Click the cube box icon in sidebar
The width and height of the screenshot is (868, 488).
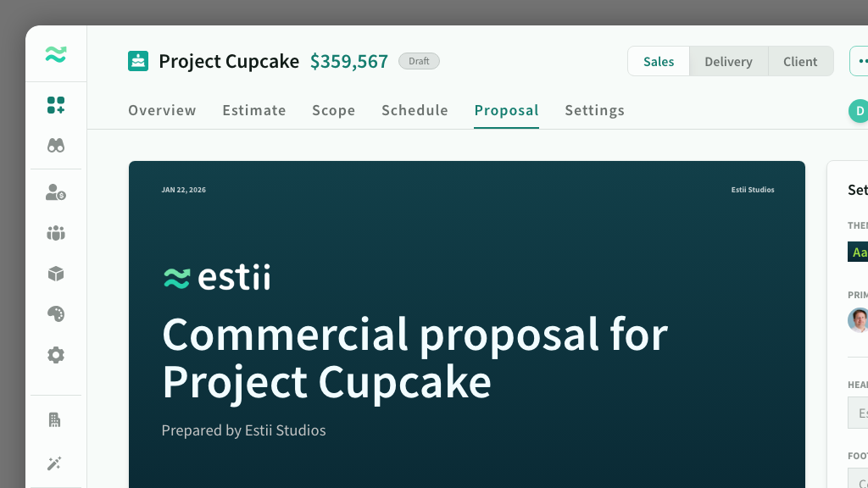click(56, 274)
